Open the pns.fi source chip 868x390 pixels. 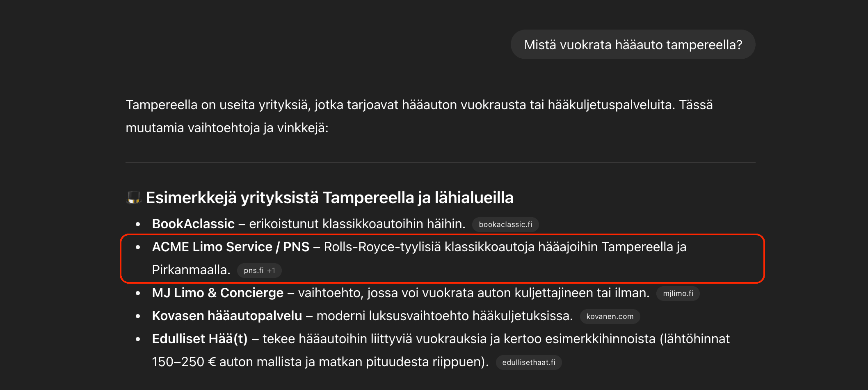254,271
